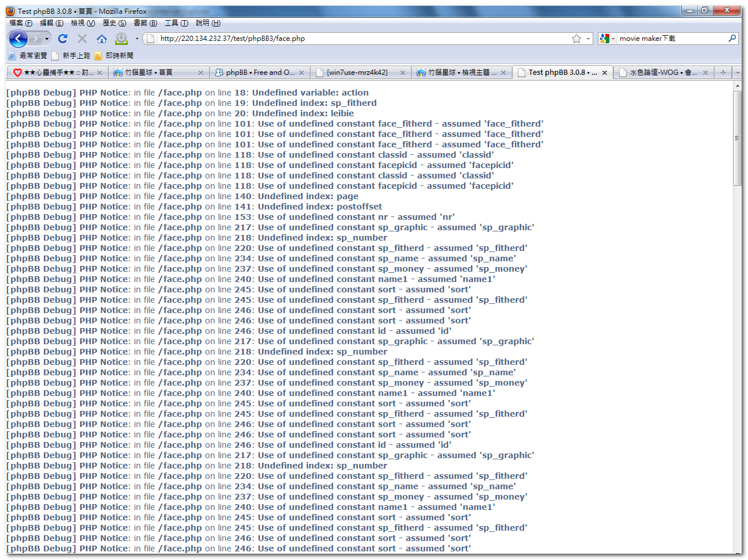The image size is (748, 560).
Task: Expand the back/forward history dropdown
Action: (x=47, y=39)
